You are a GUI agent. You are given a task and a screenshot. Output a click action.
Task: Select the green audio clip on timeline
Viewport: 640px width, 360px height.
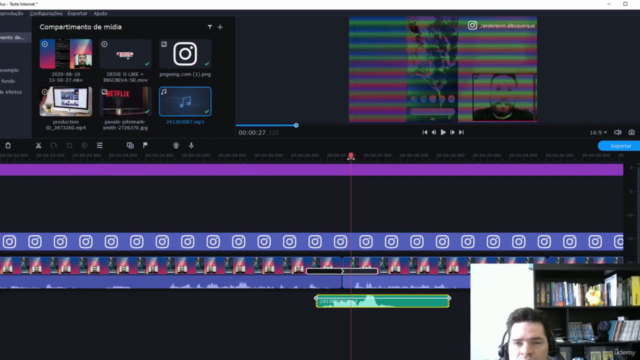[382, 301]
